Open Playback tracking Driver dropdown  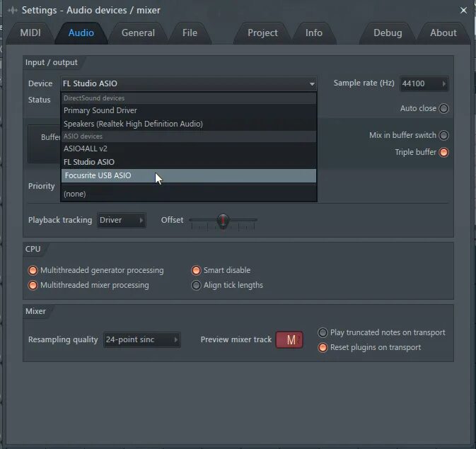point(122,220)
